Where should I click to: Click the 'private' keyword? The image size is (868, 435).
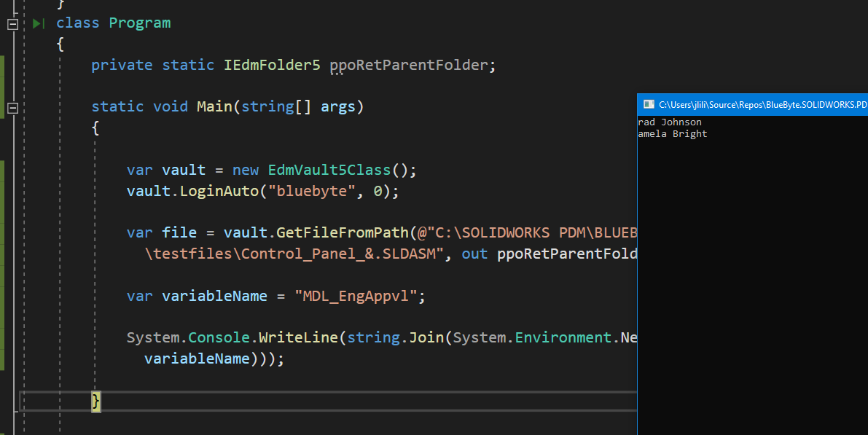[122, 66]
